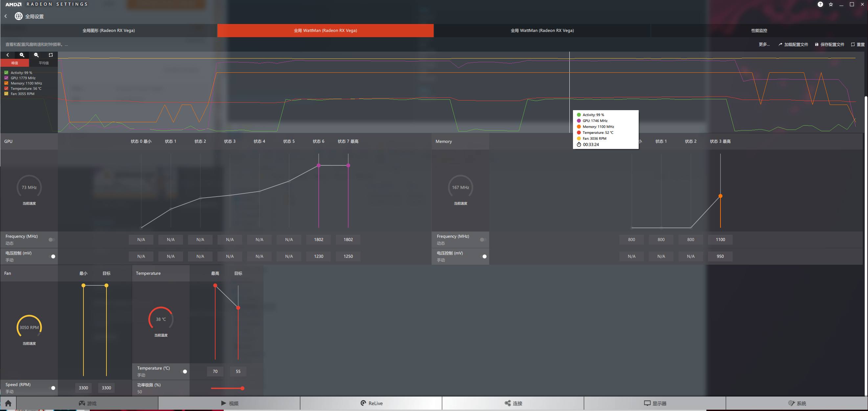The width and height of the screenshot is (868, 411).
Task: Click 保存配置文件 save profile
Action: pyautogui.click(x=829, y=44)
